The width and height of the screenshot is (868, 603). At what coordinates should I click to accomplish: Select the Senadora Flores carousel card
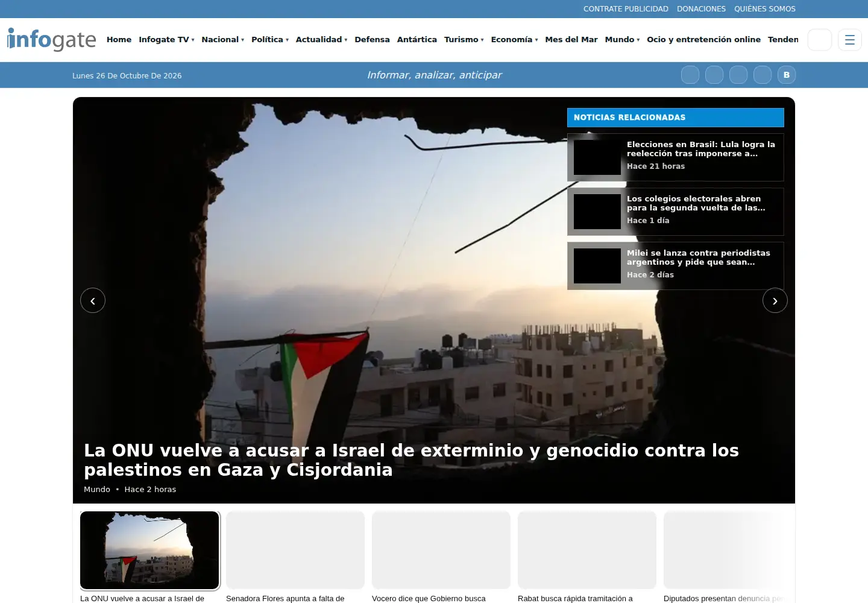tap(295, 557)
